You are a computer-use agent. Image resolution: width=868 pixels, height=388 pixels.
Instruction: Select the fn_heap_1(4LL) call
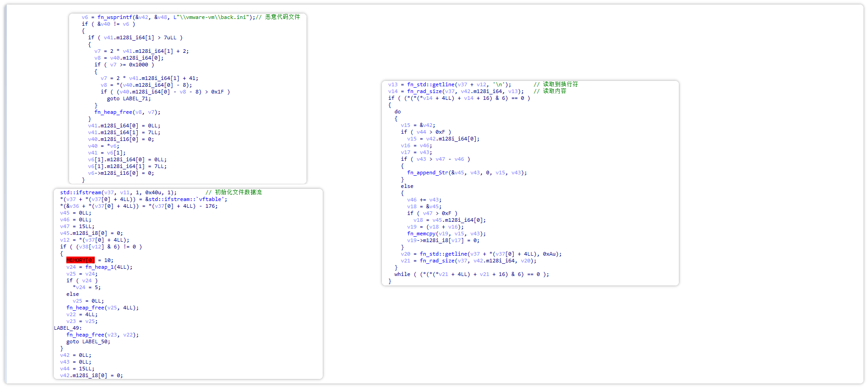tap(108, 267)
